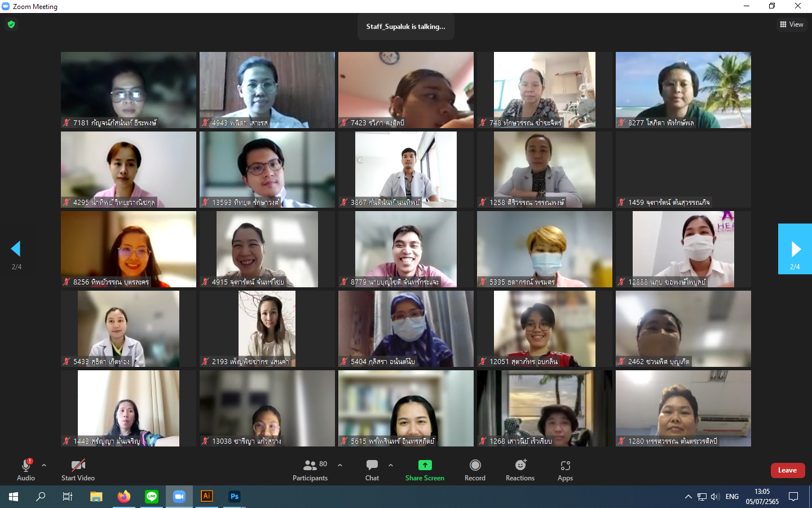Image resolution: width=812 pixels, height=508 pixels.
Task: Turn on camera with Start Video
Action: point(78,470)
